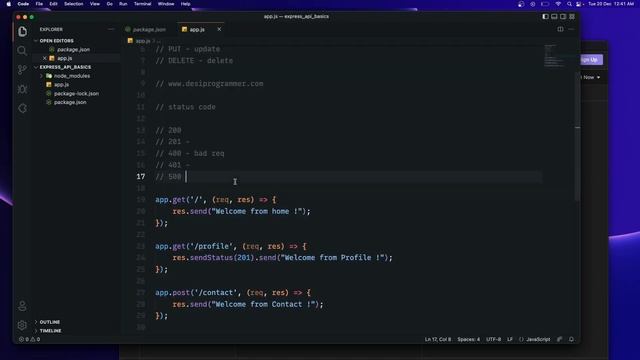The width and height of the screenshot is (640, 360).
Task: Open the Search view in activity bar
Action: (x=22, y=51)
